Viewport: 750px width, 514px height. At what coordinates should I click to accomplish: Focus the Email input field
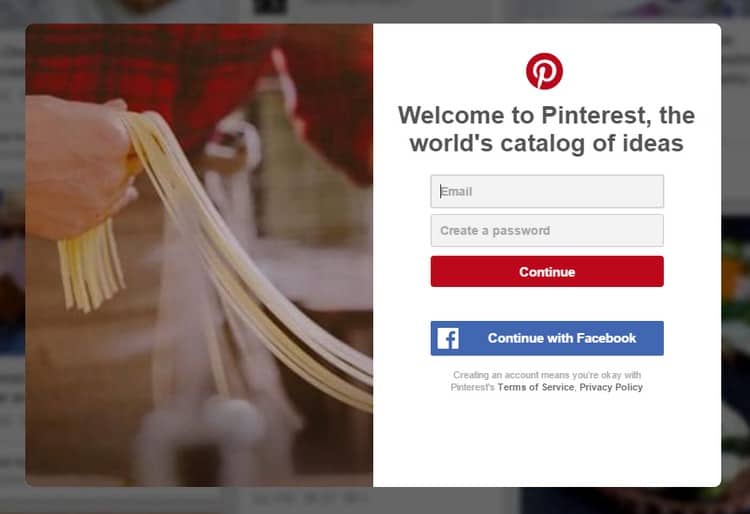547,191
